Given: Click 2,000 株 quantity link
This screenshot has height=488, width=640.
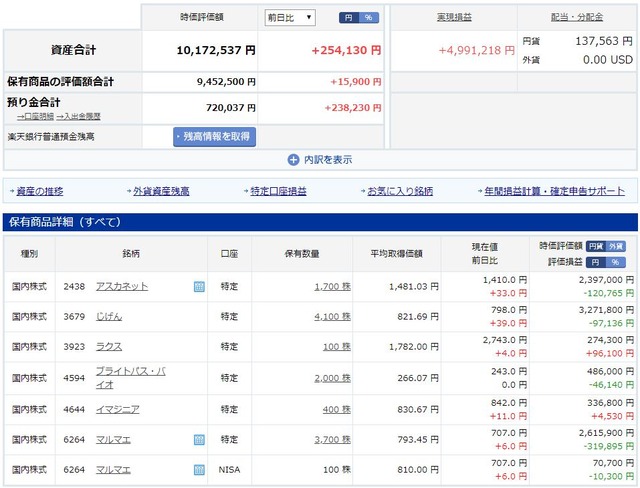Looking at the screenshot, I should pyautogui.click(x=332, y=378).
